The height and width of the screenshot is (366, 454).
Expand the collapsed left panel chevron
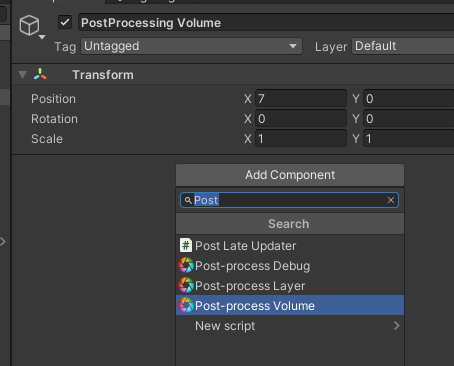[3, 241]
